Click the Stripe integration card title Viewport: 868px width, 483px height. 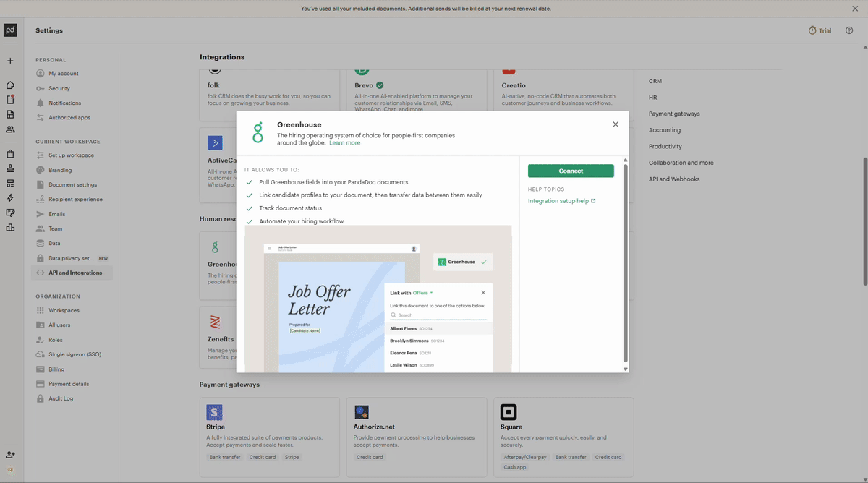tap(216, 427)
